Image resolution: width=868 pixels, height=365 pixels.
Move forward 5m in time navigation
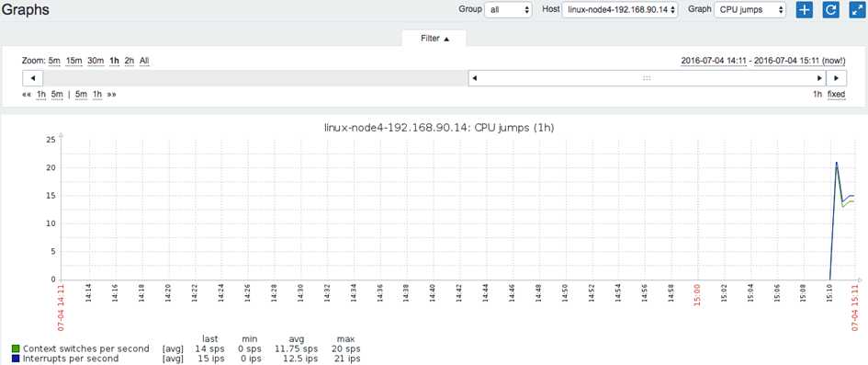(82, 94)
